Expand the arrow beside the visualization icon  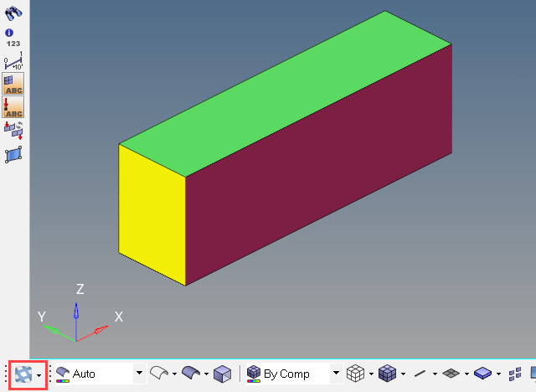pyautogui.click(x=39, y=374)
